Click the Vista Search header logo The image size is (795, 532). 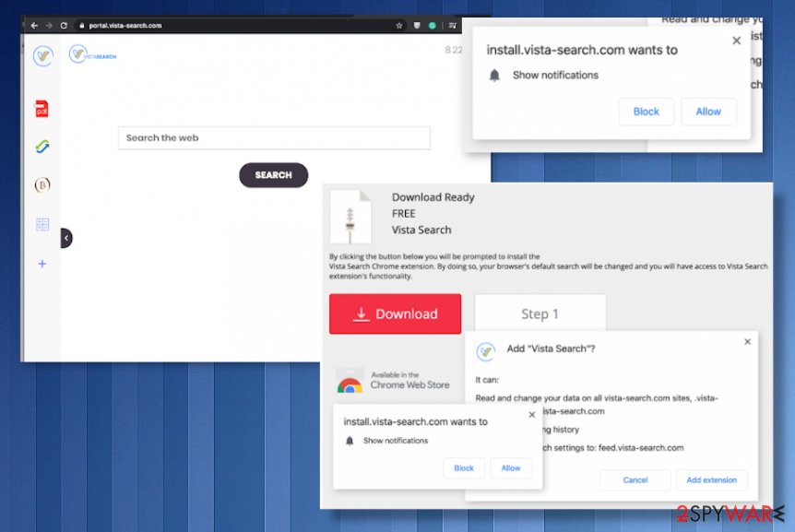93,54
